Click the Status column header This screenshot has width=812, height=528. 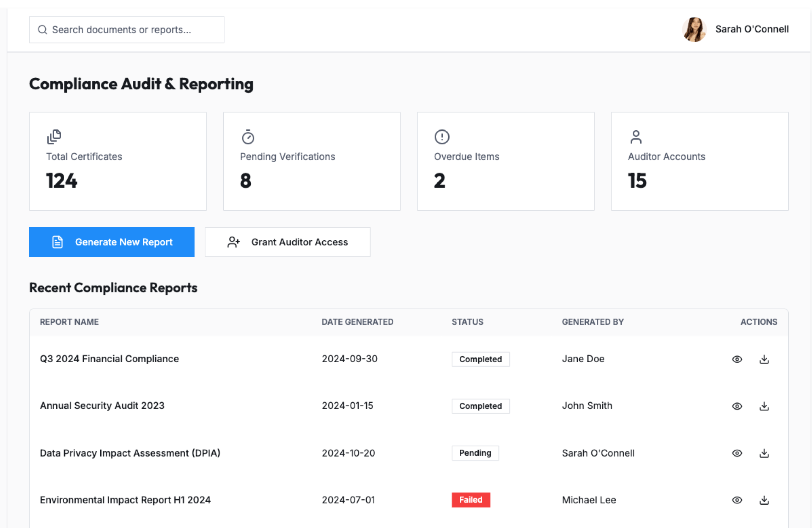[x=467, y=322]
